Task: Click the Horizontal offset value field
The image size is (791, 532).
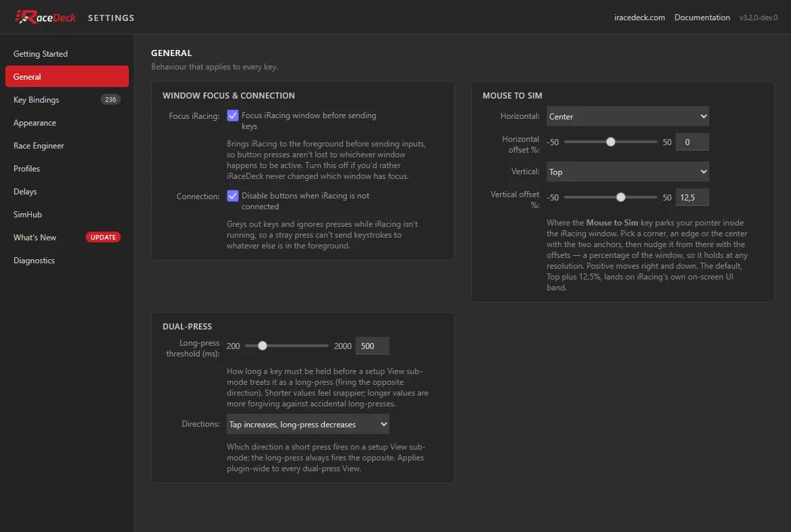Action: pos(692,142)
